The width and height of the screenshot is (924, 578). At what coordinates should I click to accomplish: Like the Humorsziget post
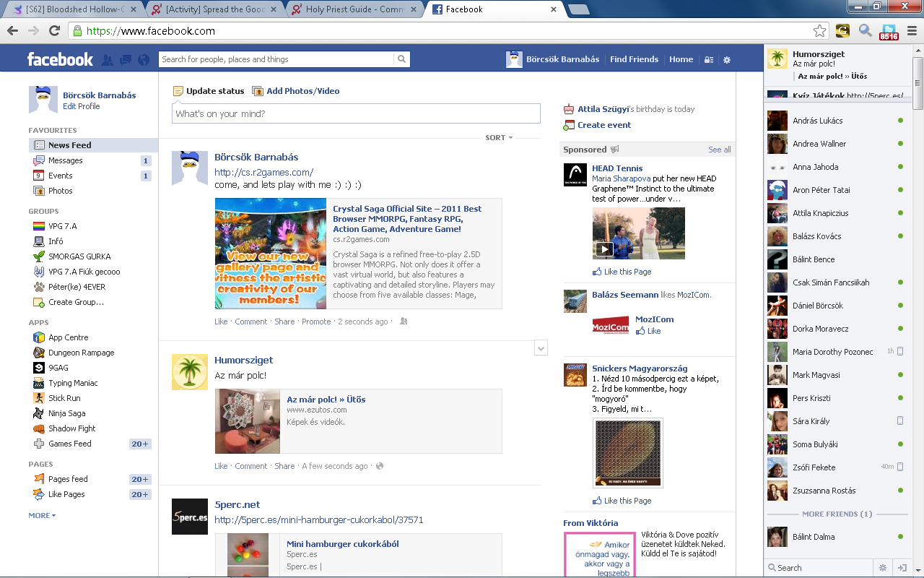[221, 466]
